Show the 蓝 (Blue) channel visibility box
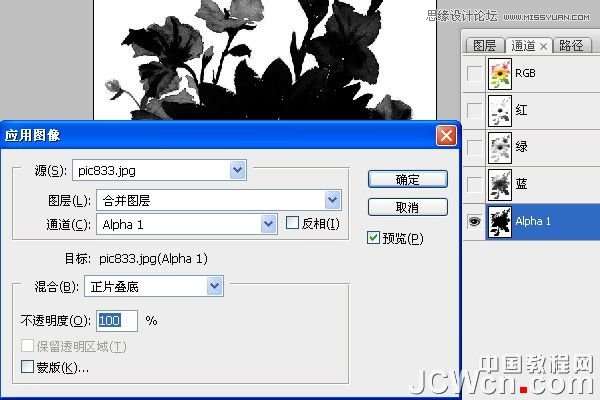Viewport: 600px width, 400px height. 474,184
